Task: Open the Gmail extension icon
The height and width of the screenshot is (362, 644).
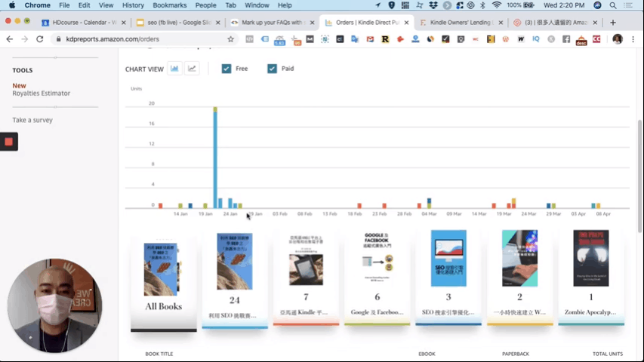Action: click(x=370, y=39)
